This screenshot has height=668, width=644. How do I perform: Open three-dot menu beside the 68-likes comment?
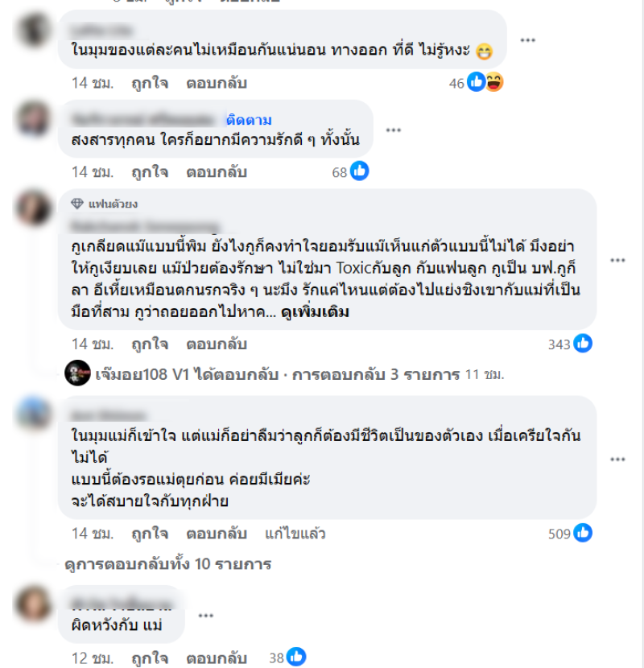394,130
